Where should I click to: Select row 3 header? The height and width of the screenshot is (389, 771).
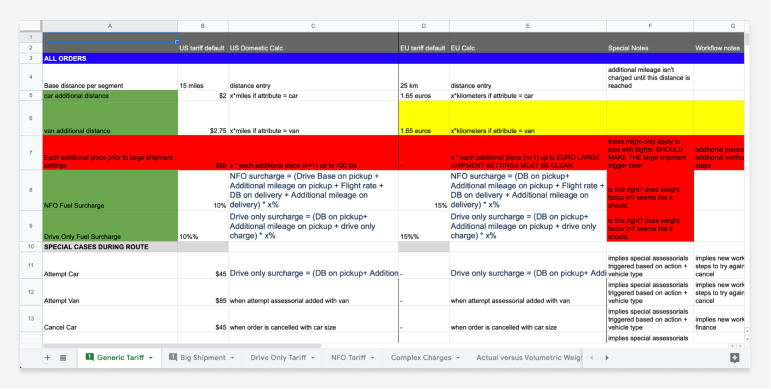31,59
